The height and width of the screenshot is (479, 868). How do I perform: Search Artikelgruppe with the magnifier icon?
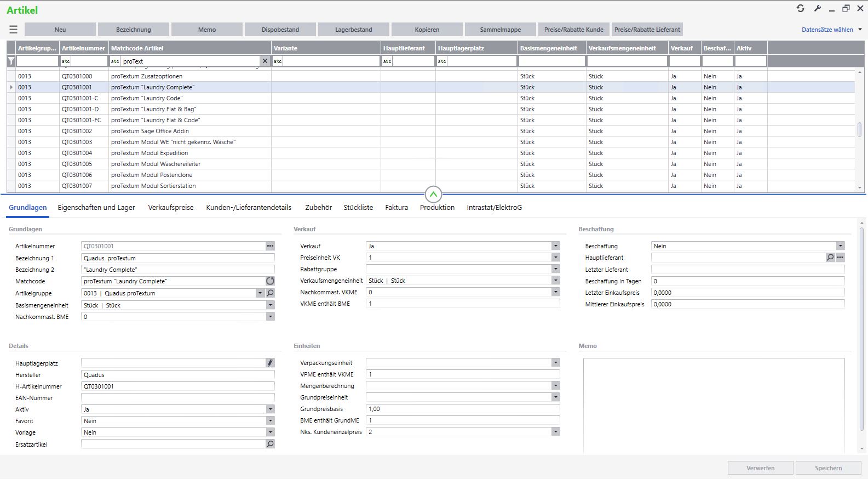(x=270, y=293)
